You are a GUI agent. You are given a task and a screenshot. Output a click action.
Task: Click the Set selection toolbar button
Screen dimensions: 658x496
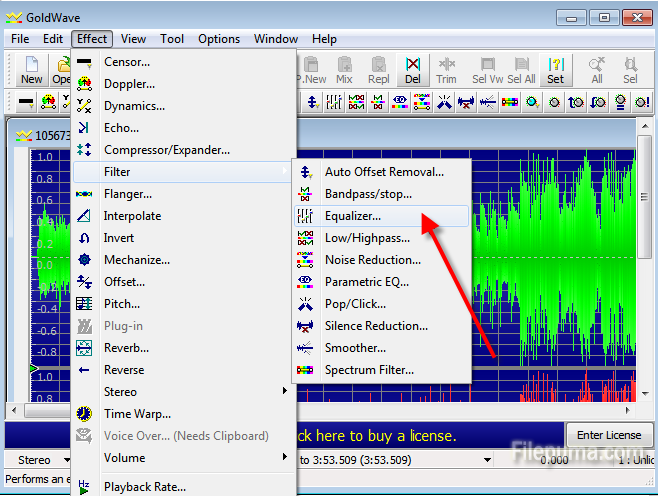[x=555, y=70]
